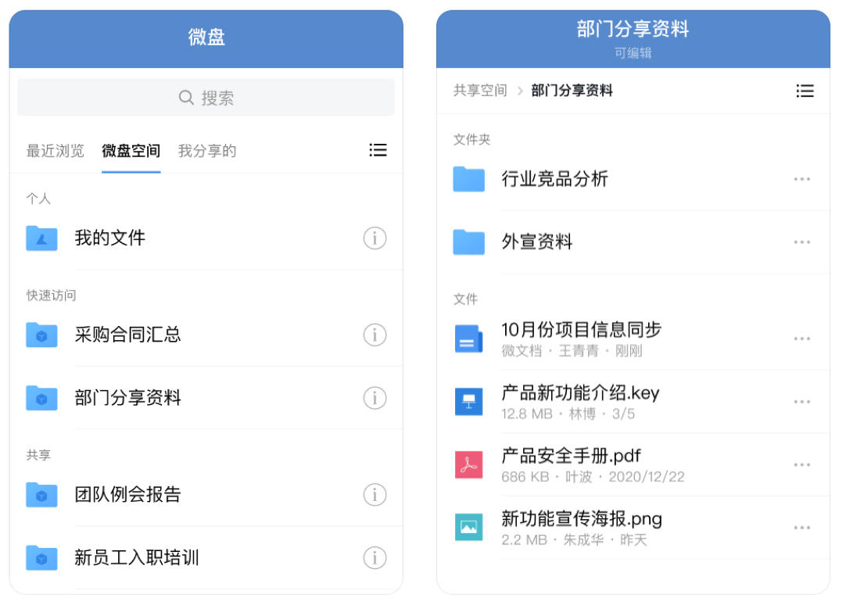
Task: Switch to the 我分享的 tab
Action: click(207, 151)
